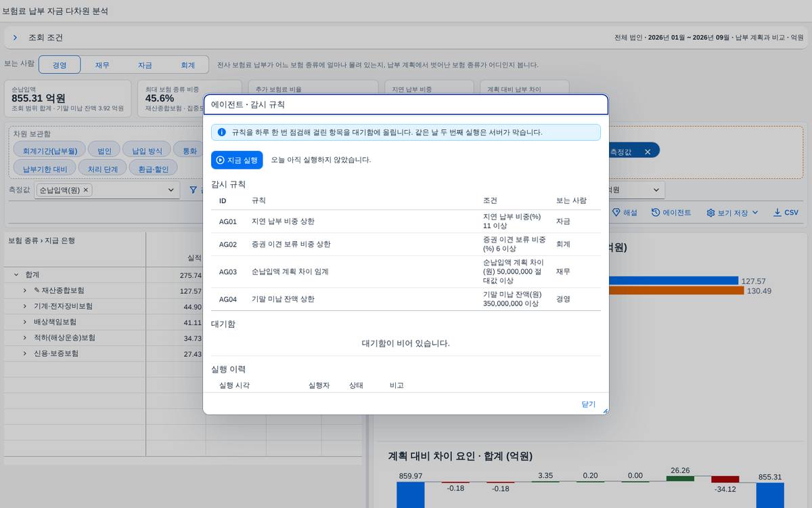Pick the 납부기한 대비 dimension chip
Image resolution: width=812 pixels, height=508 pixels.
45,168
